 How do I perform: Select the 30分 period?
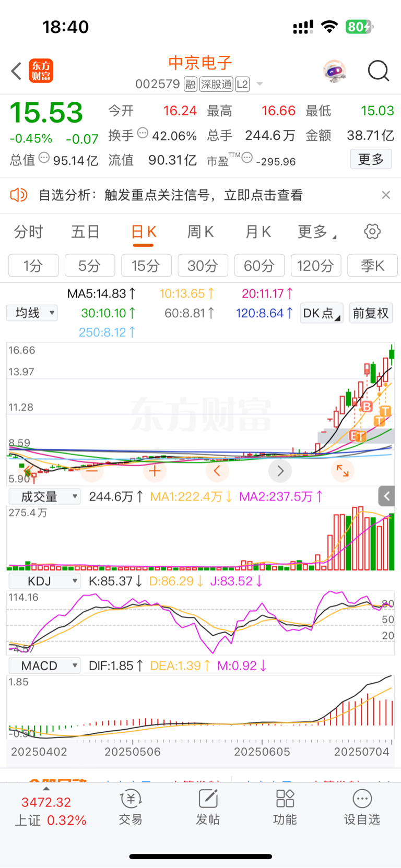[203, 266]
